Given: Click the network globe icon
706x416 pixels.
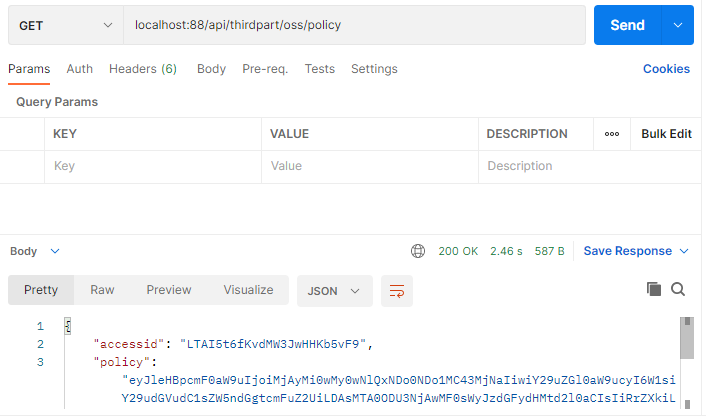Looking at the screenshot, I should tap(418, 251).
